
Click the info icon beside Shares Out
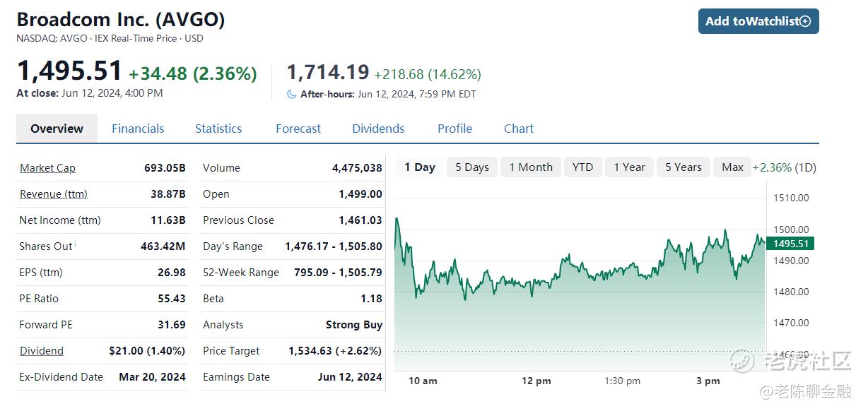tap(76, 244)
